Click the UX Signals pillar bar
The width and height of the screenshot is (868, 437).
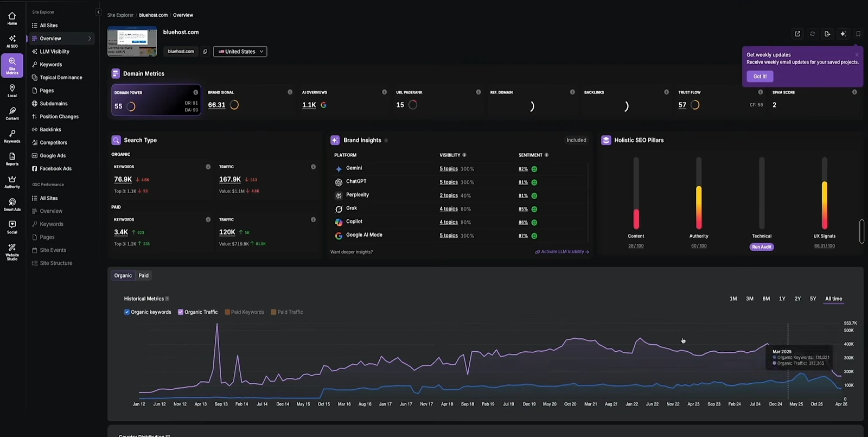click(x=825, y=193)
